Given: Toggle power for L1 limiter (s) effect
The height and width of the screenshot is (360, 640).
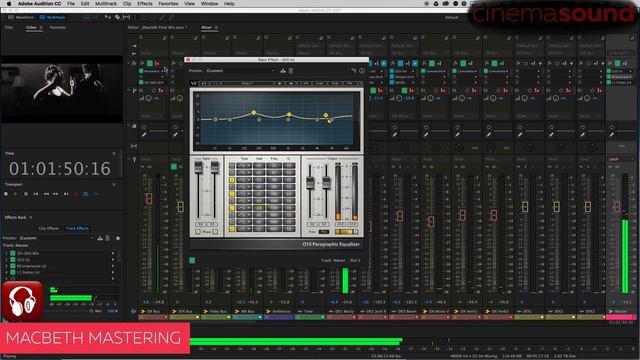Looking at the screenshot, I should [x=13, y=272].
